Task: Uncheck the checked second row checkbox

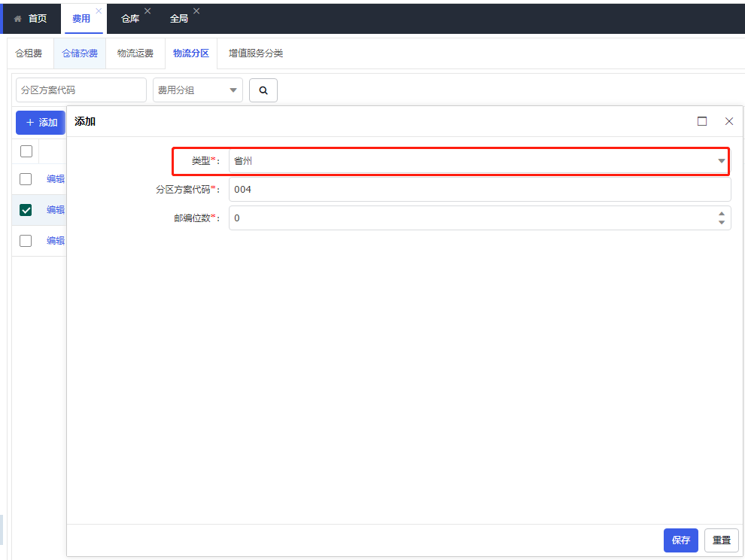Action: 26,210
